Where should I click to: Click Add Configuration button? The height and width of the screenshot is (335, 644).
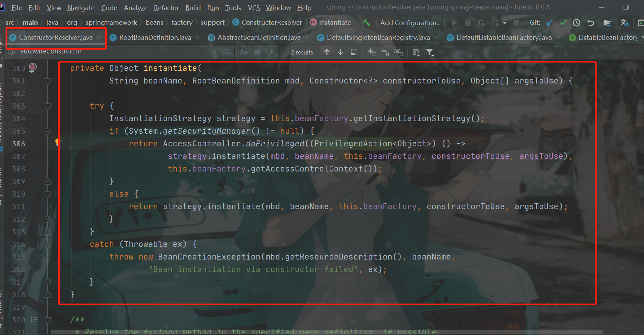[410, 23]
